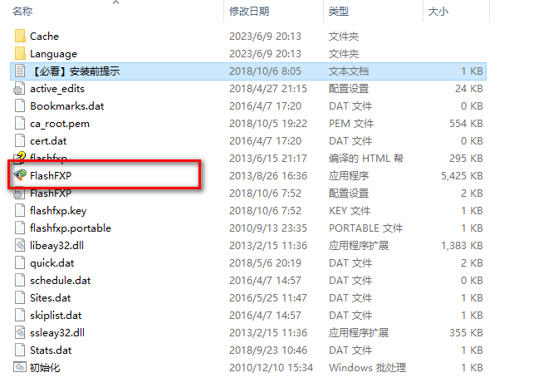This screenshot has width=558, height=392.
Task: Click the skiplist.dat file icon
Action: (x=20, y=315)
